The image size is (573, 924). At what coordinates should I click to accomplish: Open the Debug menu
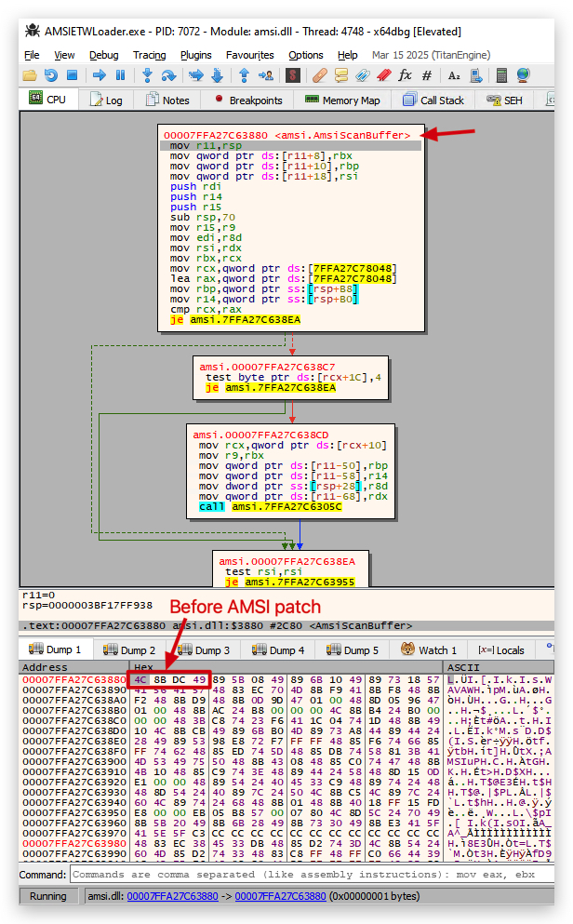[103, 55]
